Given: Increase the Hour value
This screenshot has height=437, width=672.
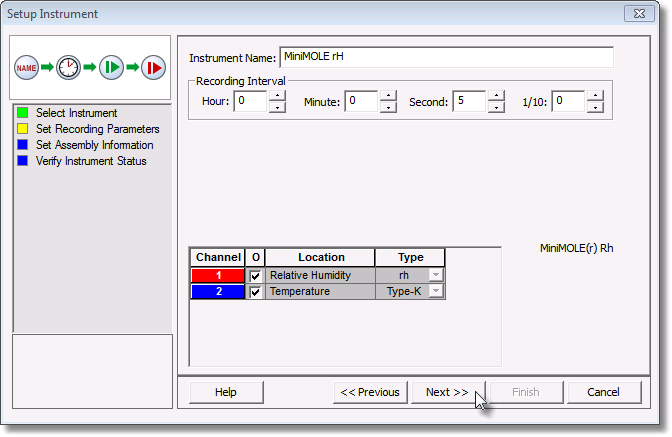Looking at the screenshot, I should 278,96.
